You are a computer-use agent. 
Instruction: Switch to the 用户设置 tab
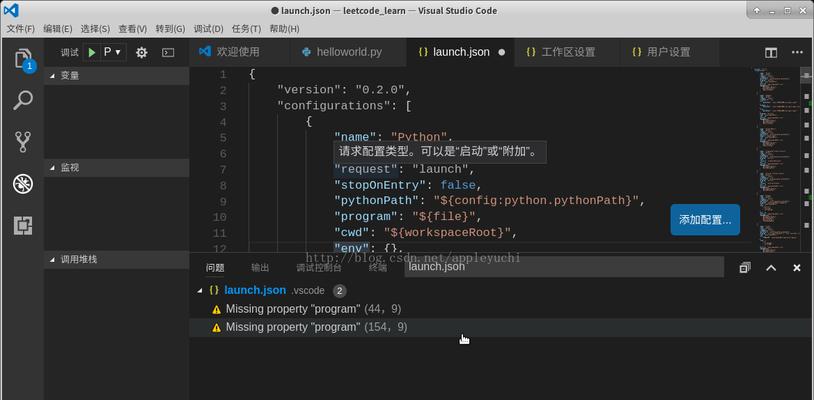coord(669,52)
